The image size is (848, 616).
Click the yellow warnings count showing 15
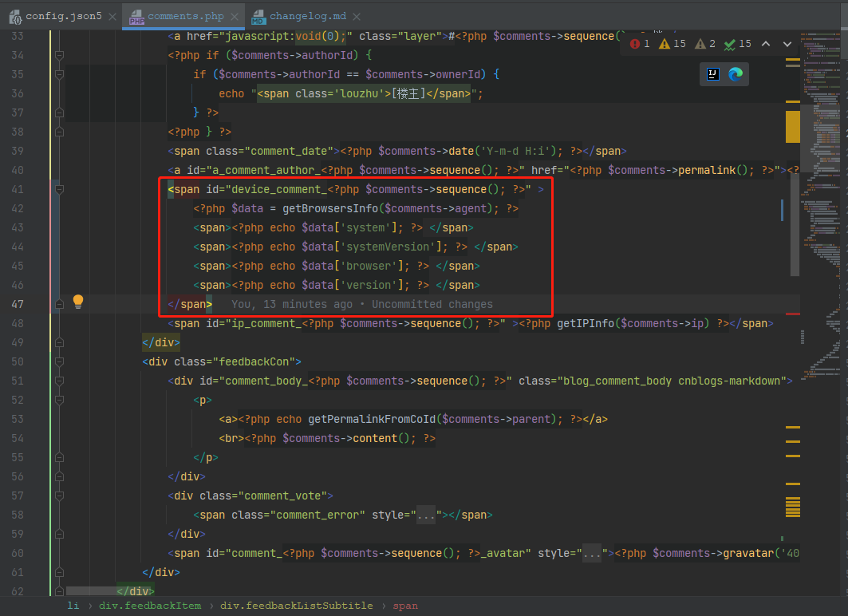tap(672, 44)
